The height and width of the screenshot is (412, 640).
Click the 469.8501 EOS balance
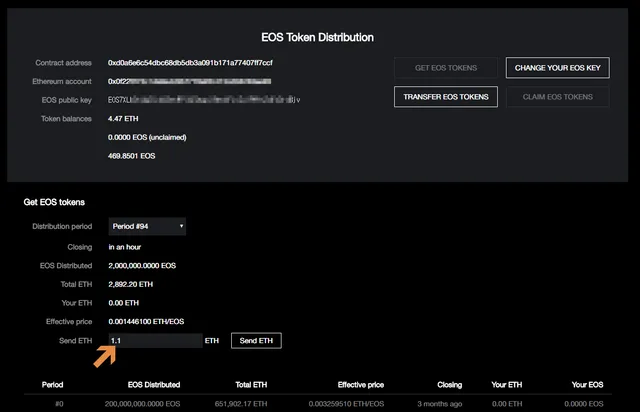pyautogui.click(x=131, y=156)
